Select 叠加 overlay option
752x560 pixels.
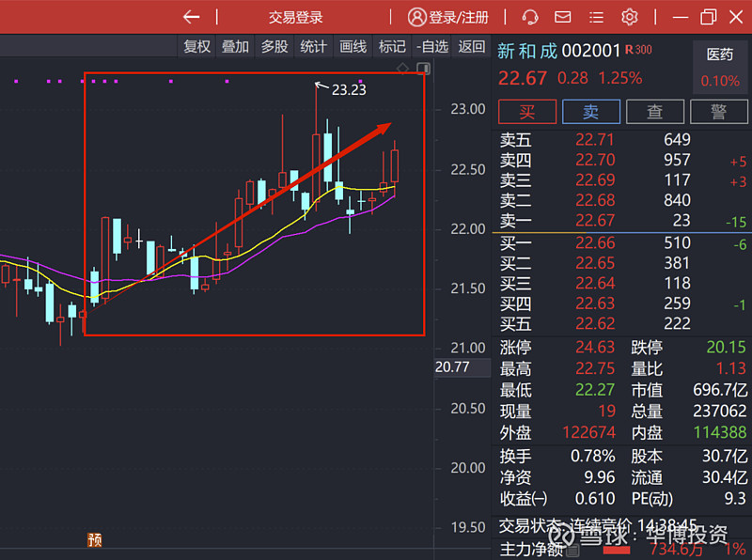pyautogui.click(x=235, y=46)
